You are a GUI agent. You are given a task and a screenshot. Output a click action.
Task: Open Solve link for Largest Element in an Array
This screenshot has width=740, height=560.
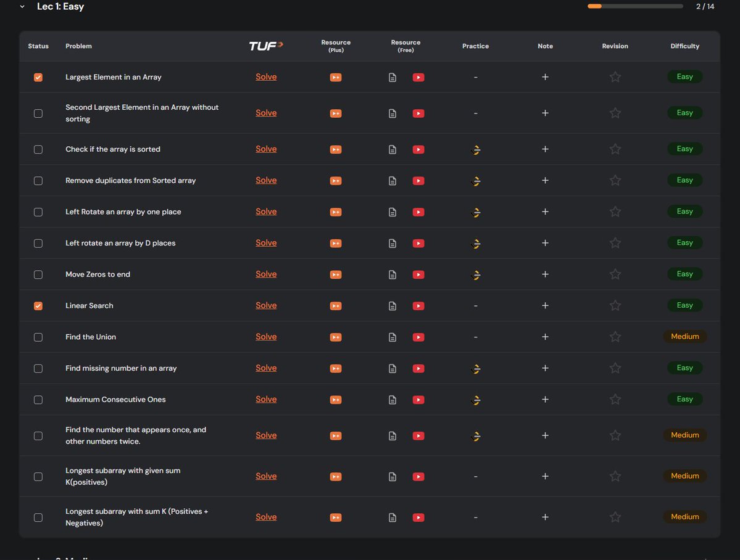tap(266, 77)
